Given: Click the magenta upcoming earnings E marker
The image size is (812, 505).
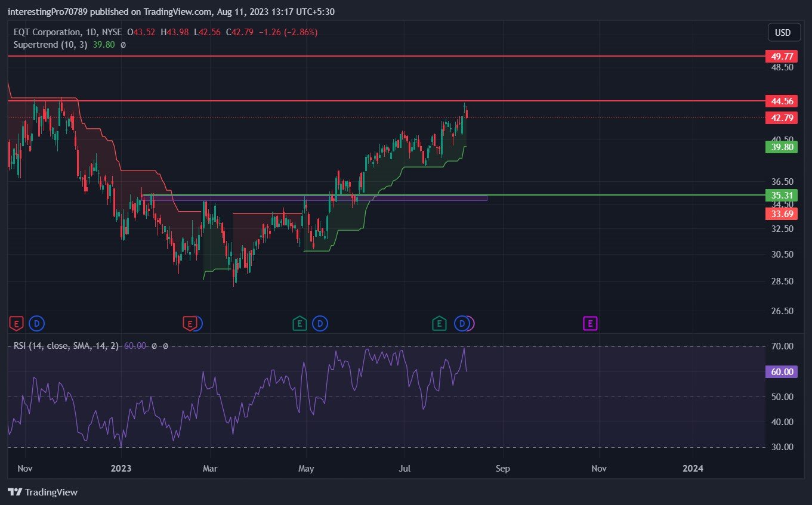Looking at the screenshot, I should click(x=590, y=324).
